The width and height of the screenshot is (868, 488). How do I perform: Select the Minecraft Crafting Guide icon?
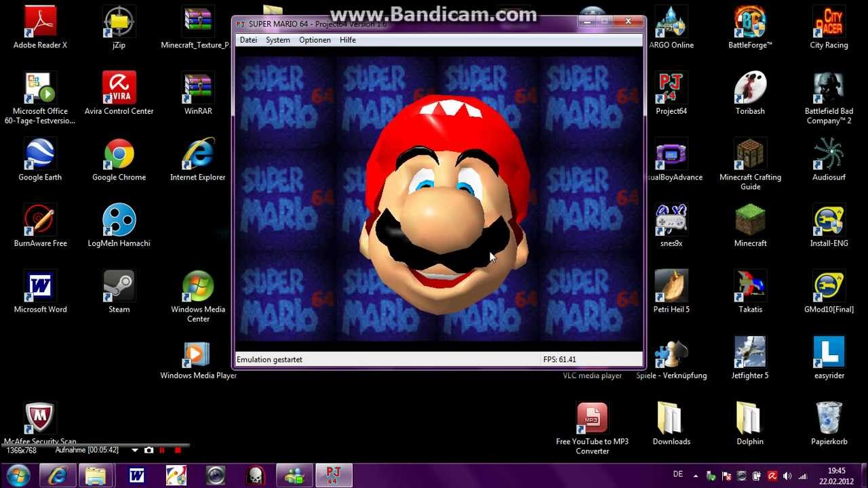pos(750,165)
